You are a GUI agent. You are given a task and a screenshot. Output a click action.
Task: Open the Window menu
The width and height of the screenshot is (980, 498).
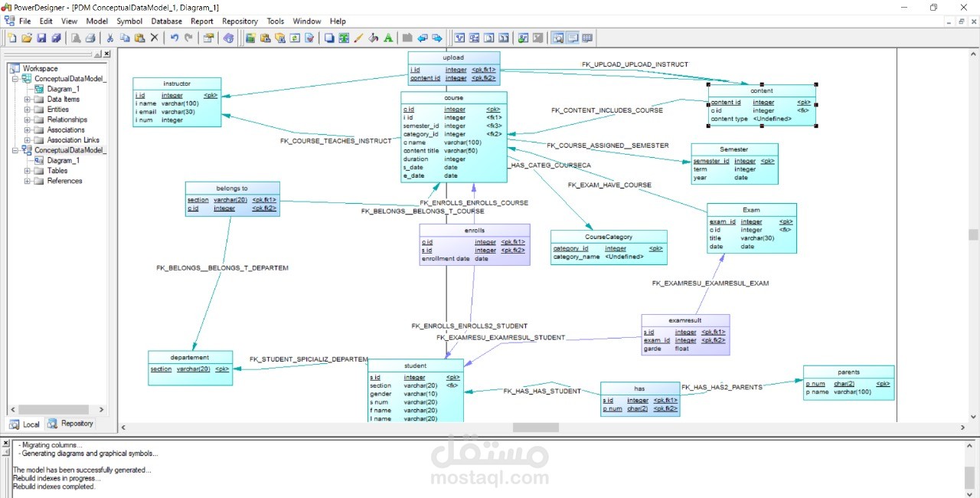coord(307,21)
